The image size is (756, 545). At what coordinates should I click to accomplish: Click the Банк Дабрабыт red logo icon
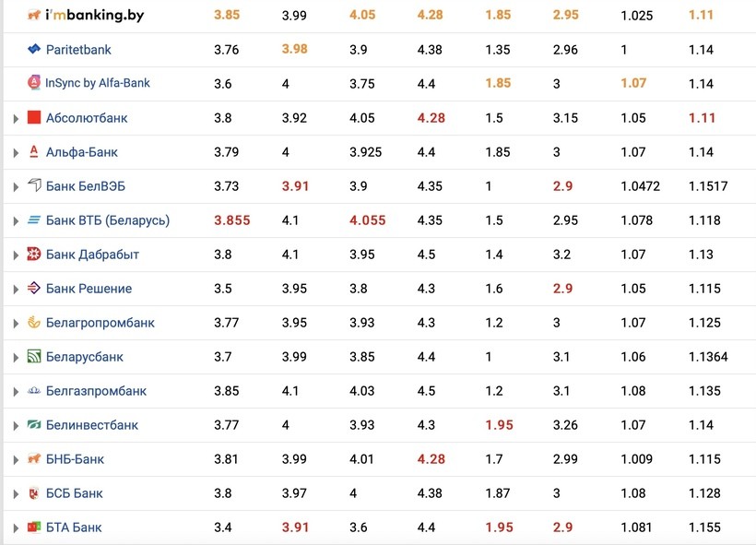tap(34, 254)
